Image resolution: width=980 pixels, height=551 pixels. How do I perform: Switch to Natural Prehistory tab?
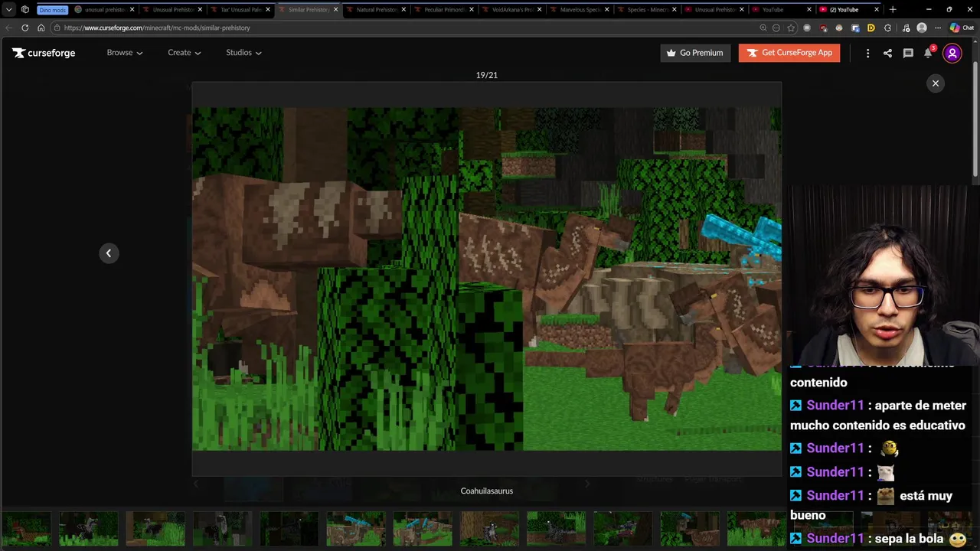[x=376, y=10]
